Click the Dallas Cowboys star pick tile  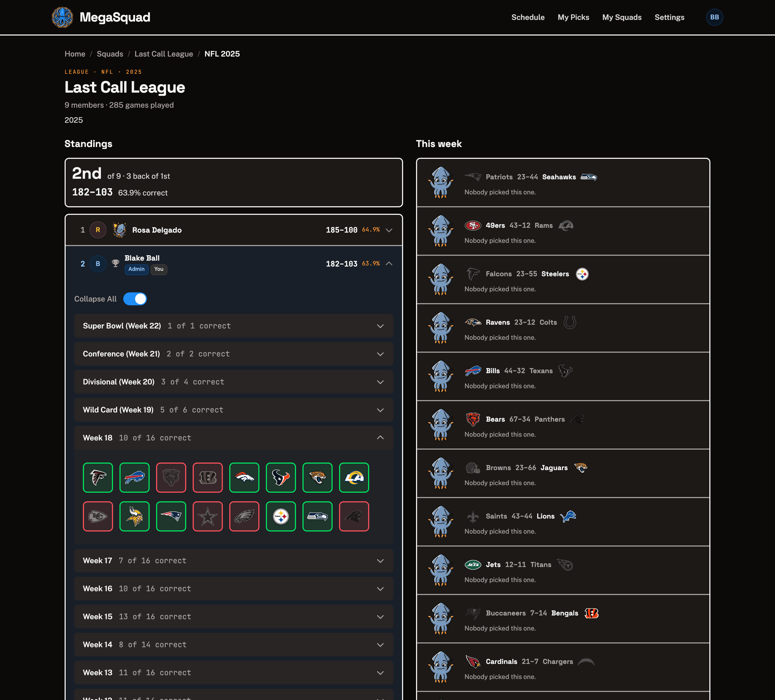(207, 516)
